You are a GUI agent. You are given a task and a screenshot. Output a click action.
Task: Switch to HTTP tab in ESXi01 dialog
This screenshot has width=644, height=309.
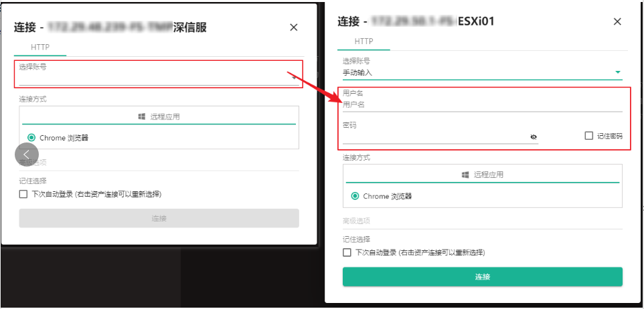click(x=364, y=41)
